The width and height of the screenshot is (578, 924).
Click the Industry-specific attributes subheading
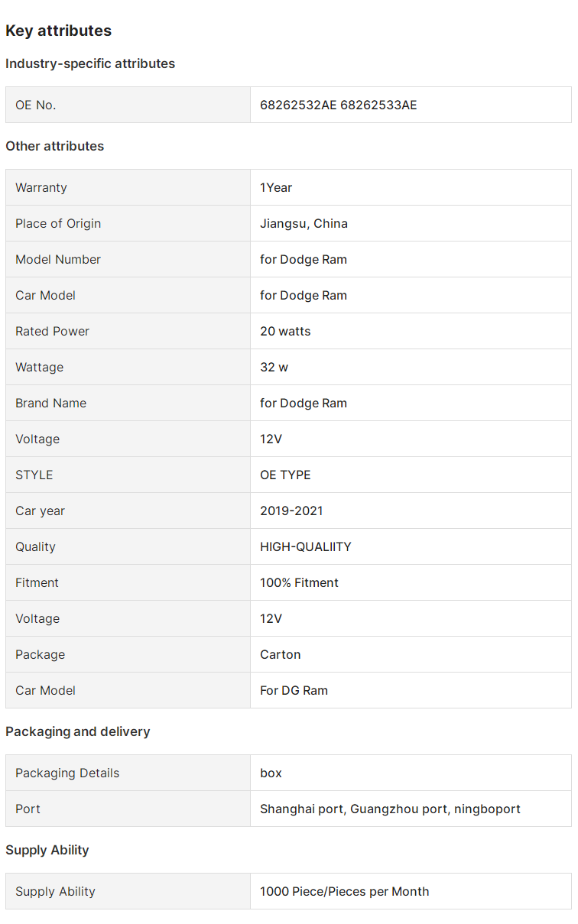[90, 63]
